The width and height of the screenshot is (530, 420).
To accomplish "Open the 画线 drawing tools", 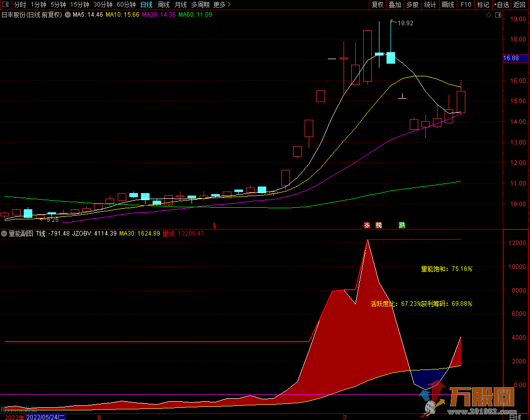I will 448,5.
